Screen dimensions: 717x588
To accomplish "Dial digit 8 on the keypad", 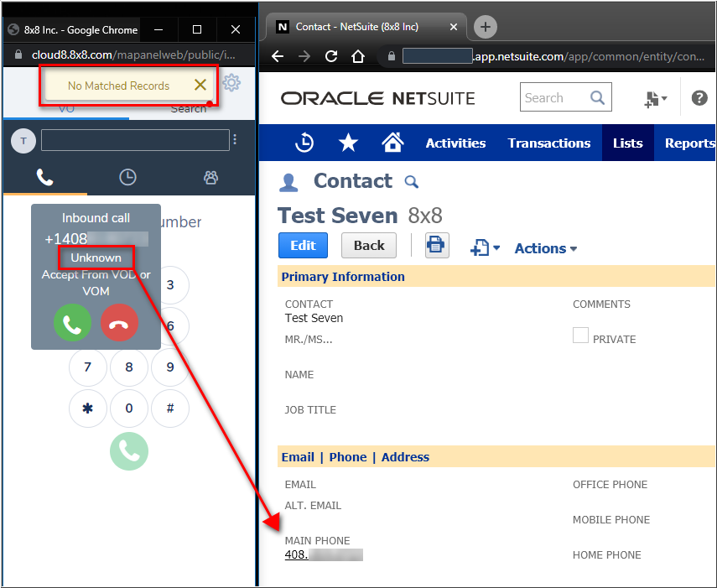I will tap(129, 367).
